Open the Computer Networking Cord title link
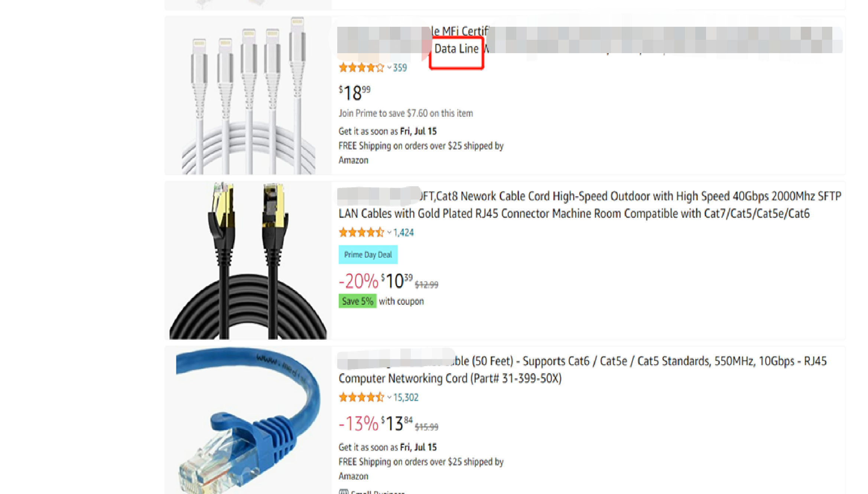Screen dimensions: 868x494 [x=582, y=369]
